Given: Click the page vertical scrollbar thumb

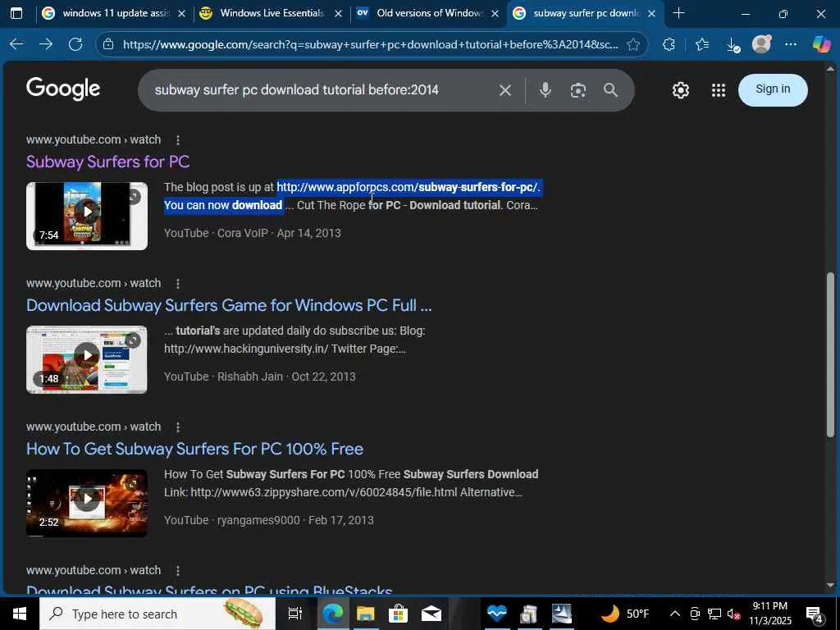Looking at the screenshot, I should (831, 354).
